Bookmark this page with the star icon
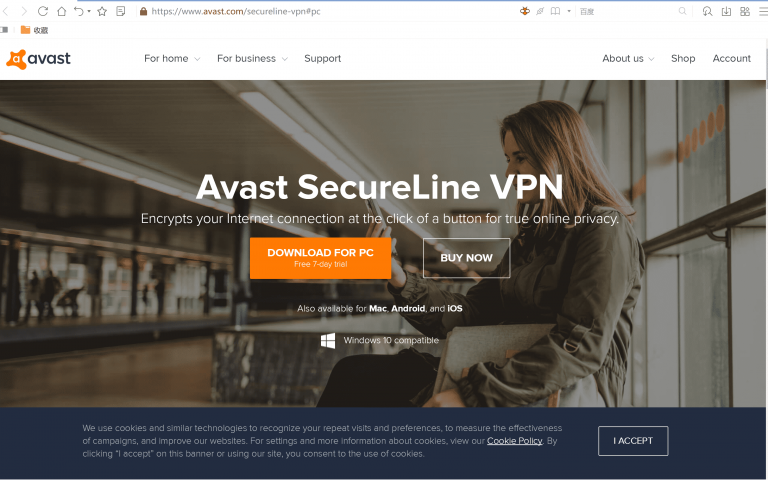 point(102,11)
